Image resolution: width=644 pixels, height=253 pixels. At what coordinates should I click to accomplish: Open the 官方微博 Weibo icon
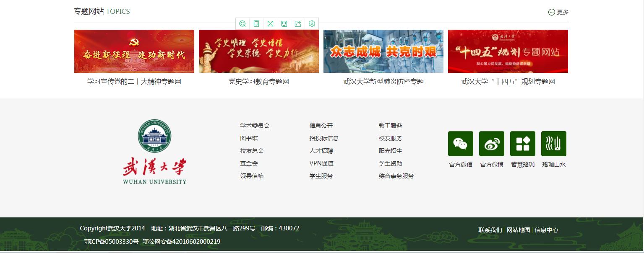point(492,144)
